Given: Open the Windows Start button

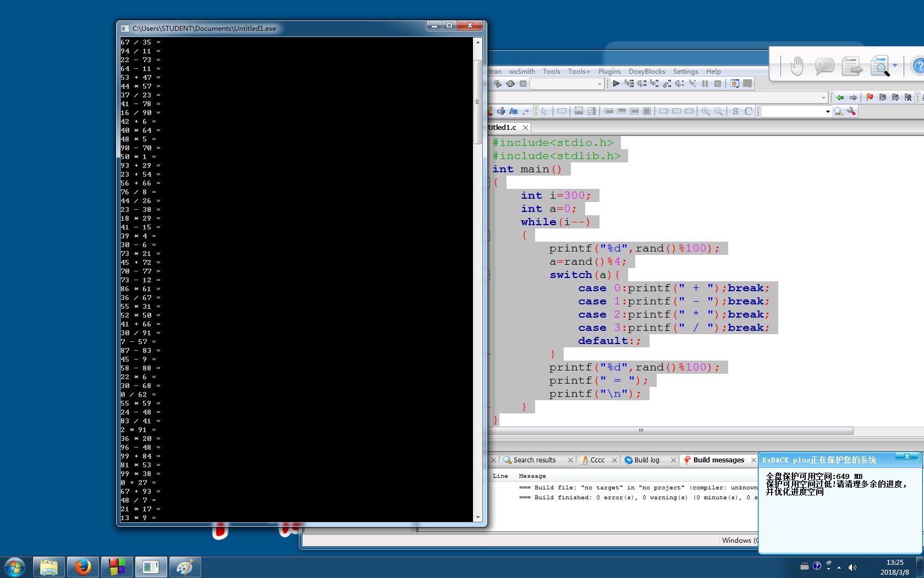Looking at the screenshot, I should click(x=15, y=567).
